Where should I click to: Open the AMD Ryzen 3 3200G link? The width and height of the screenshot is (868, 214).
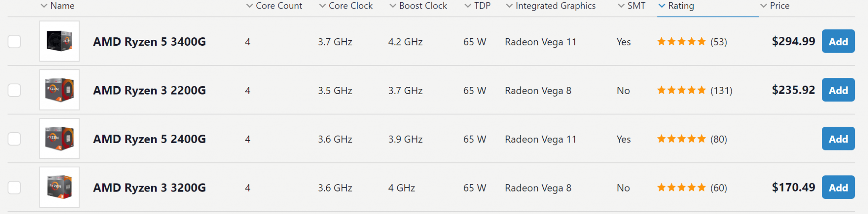(x=150, y=188)
